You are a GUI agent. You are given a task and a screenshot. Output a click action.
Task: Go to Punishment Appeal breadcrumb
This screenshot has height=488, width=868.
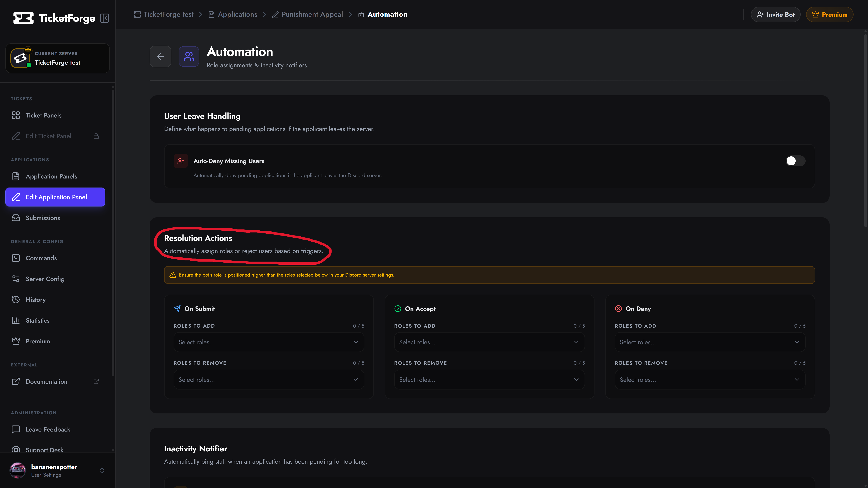307,14
